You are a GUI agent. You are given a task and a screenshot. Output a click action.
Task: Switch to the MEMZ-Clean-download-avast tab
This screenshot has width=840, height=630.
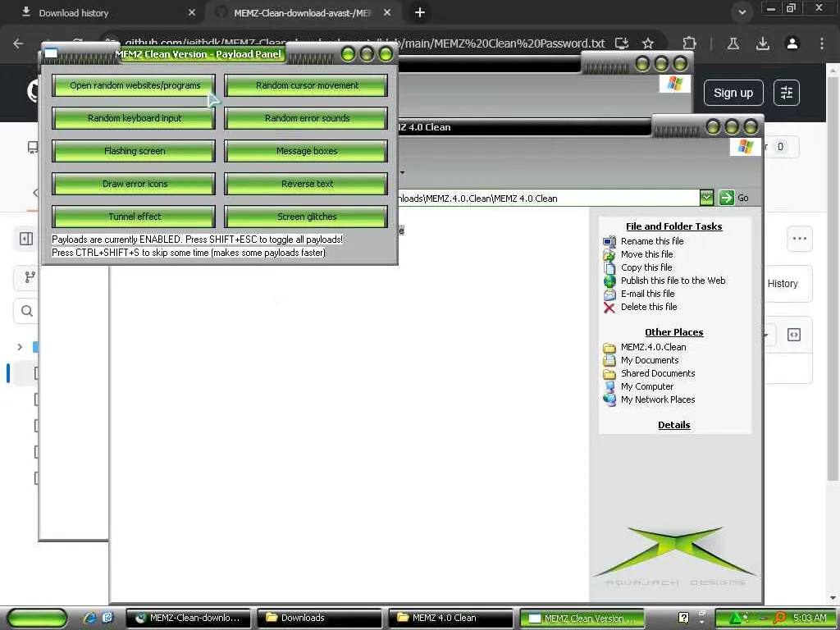pos(302,13)
